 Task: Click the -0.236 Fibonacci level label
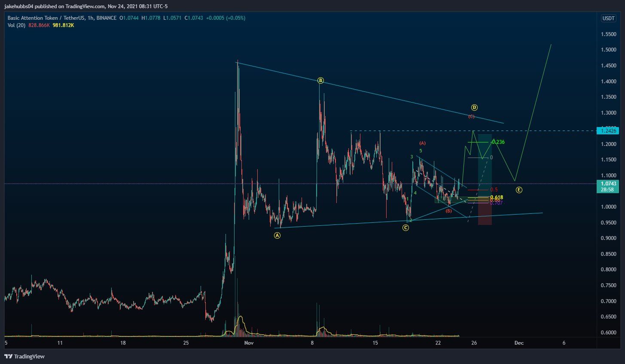coord(497,142)
